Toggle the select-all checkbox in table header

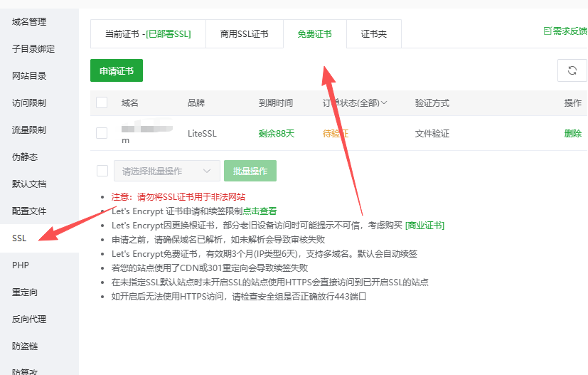pos(102,102)
